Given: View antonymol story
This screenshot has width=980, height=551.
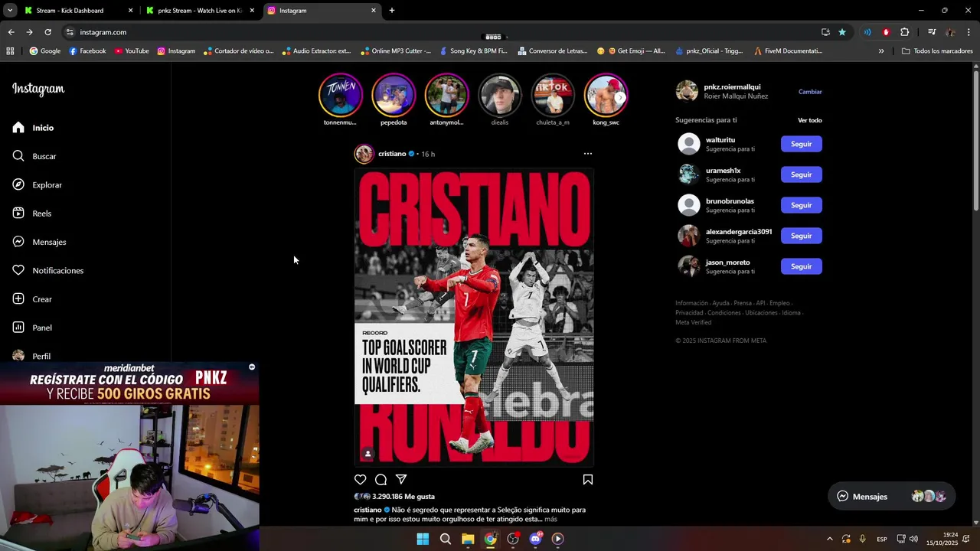Looking at the screenshot, I should 446,95.
